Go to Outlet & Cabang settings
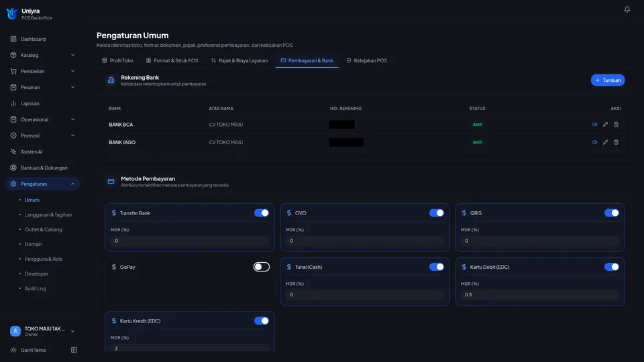This screenshot has height=362, width=644. coord(43,229)
